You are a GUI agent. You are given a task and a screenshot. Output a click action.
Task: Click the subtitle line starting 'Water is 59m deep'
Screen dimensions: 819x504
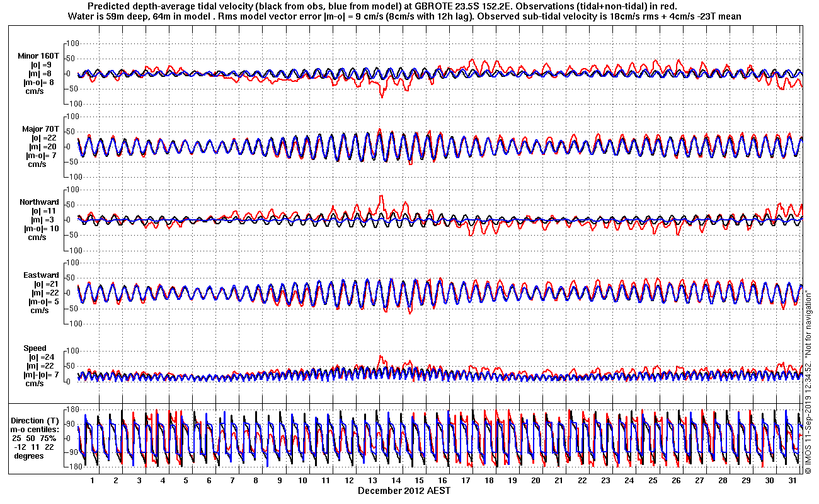tap(404, 16)
